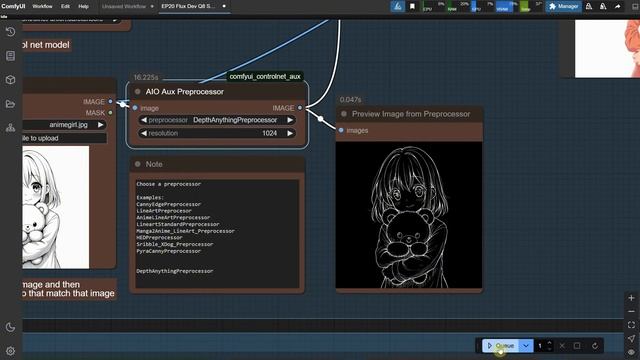The image size is (640, 360).
Task: Click the refresh node definitions icon
Action: (595, 346)
